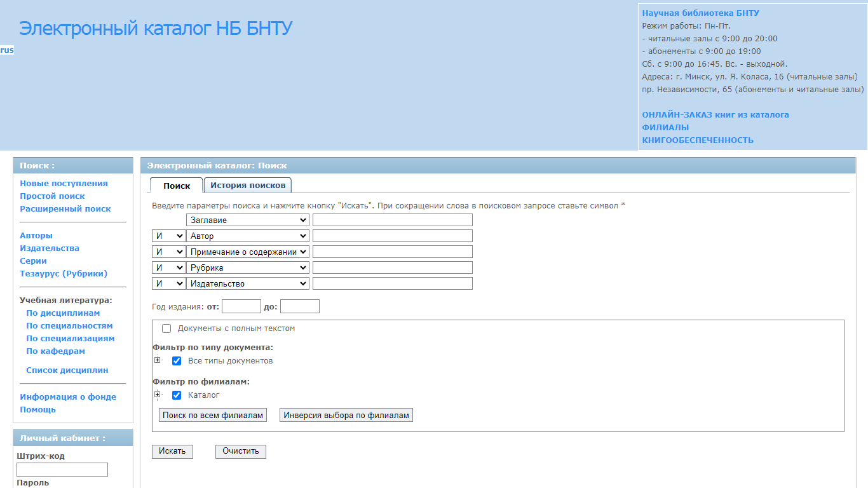This screenshot has width=868, height=488.
Task: Open the Заглавие search field dropdown
Action: [x=248, y=220]
